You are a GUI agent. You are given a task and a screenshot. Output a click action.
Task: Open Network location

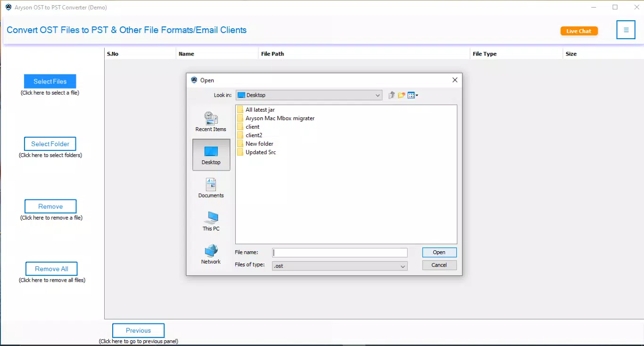[x=211, y=254]
